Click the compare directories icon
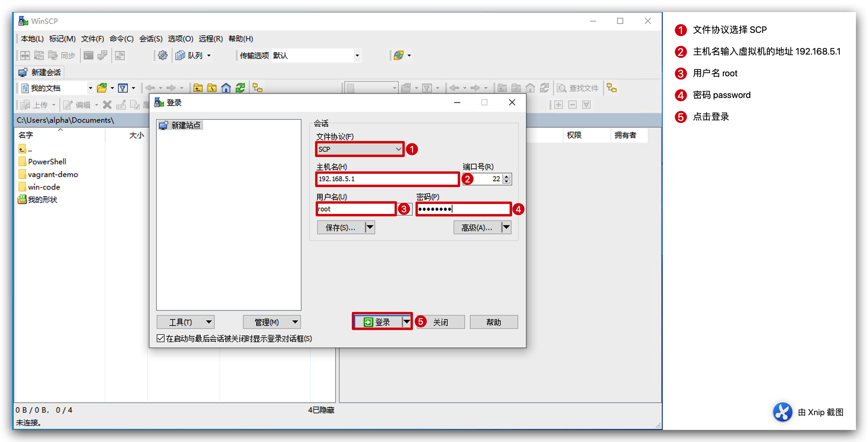Viewport: 868px width, 442px height. click(25, 55)
